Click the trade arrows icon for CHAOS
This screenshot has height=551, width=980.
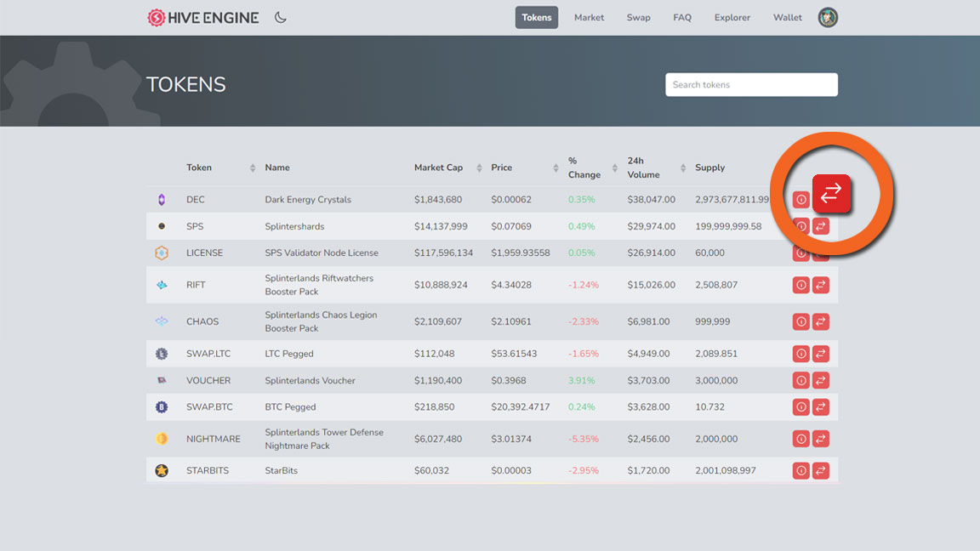[821, 321]
